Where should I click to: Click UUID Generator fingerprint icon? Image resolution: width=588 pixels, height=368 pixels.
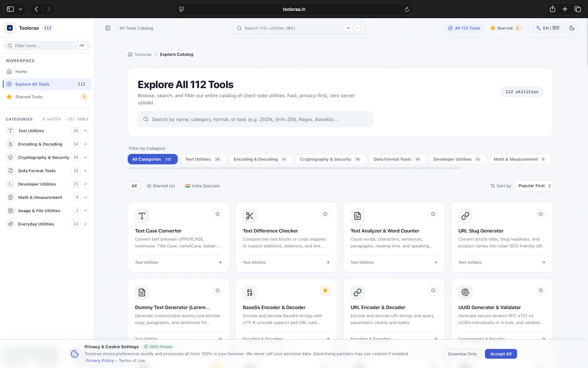click(x=465, y=293)
